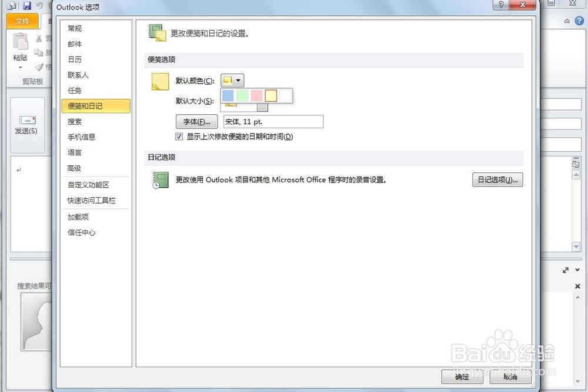Screen dimensions: 588x392
Task: Collapse the people pane with the chevron
Action: (x=577, y=270)
